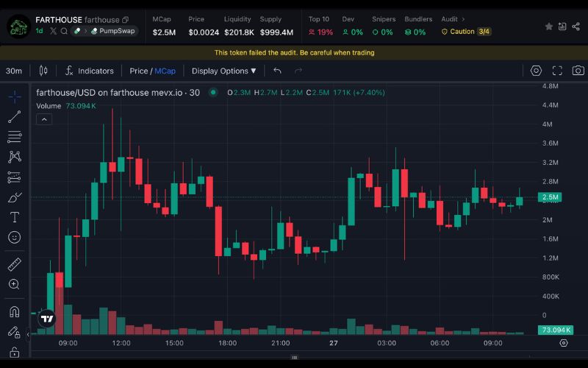The height and width of the screenshot is (368, 588).
Task: Click the Supply $999.4M value
Action: tap(276, 32)
